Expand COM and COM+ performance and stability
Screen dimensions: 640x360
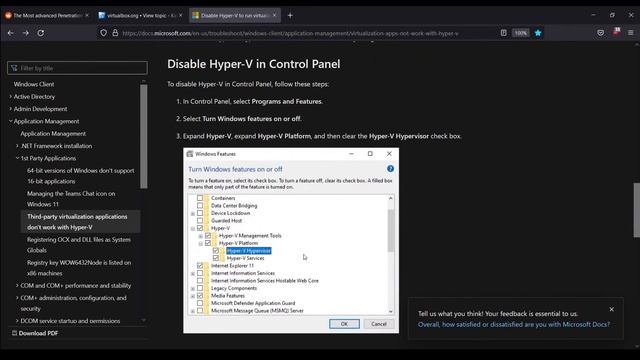pyautogui.click(x=17, y=286)
